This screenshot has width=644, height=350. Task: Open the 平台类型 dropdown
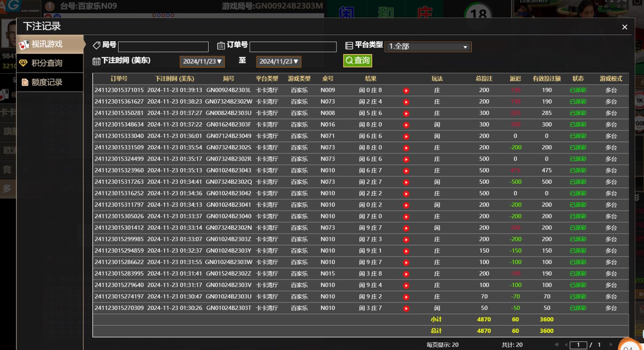click(428, 47)
